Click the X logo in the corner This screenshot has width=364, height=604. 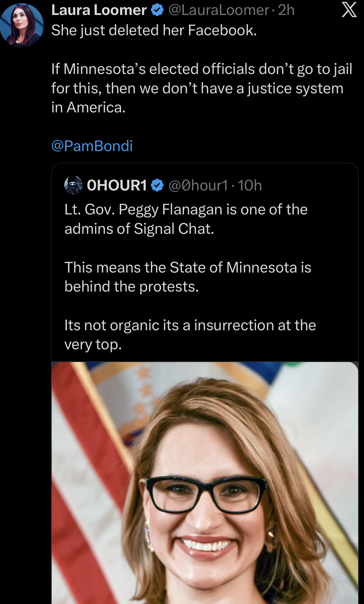point(349,10)
